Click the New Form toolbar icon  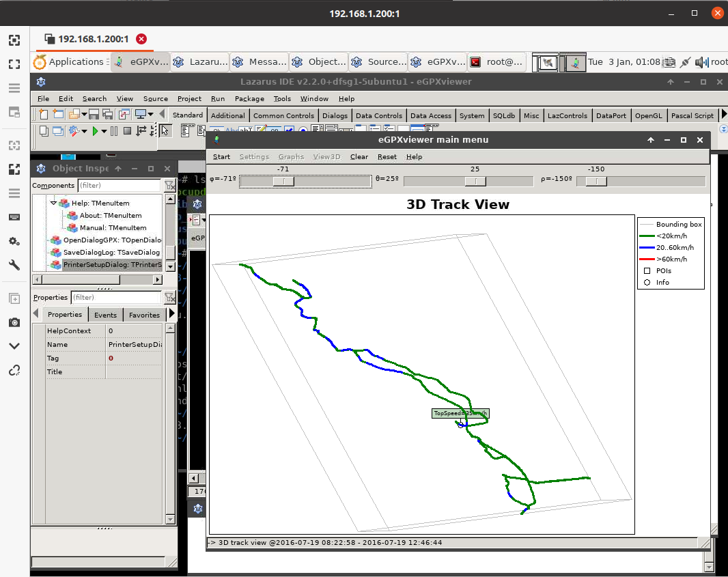pyautogui.click(x=58, y=115)
